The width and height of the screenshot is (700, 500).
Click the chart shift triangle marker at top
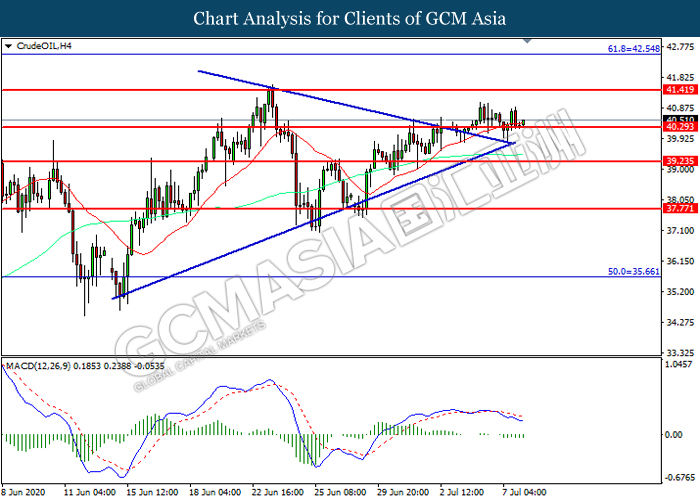coord(527,41)
